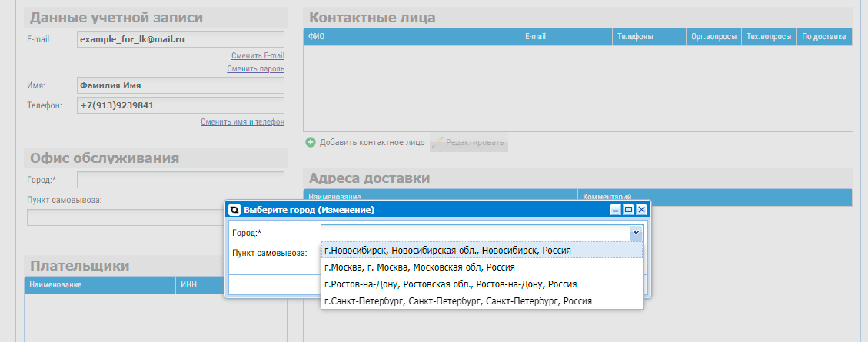868x342 pixels.
Task: Click the ИНН column header in Плательщики
Action: (x=199, y=285)
